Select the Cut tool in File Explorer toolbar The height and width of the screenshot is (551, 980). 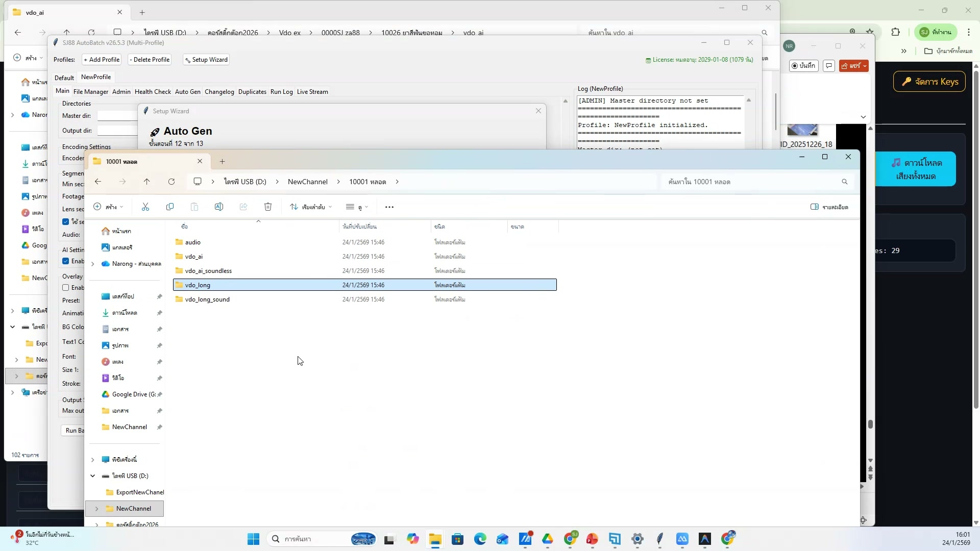point(145,207)
